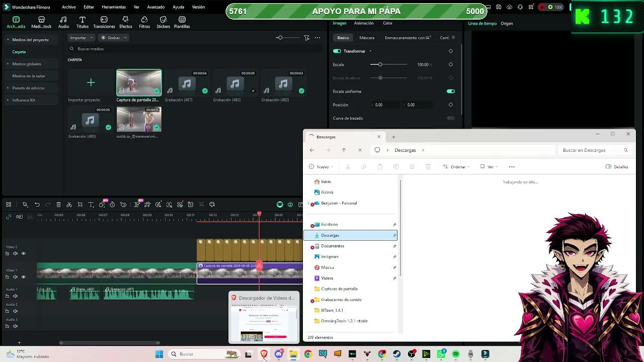The height and width of the screenshot is (362, 644).
Task: Switch to the Color tab
Action: [x=387, y=23]
